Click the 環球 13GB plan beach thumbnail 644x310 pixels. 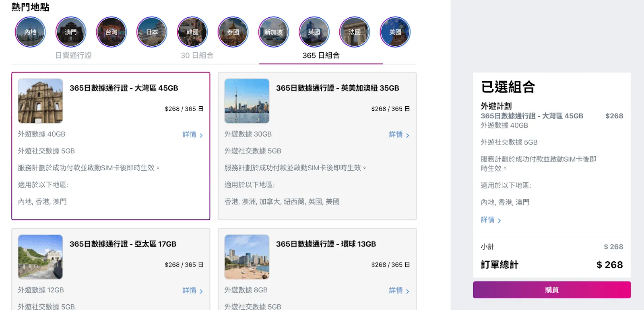pyautogui.click(x=247, y=257)
